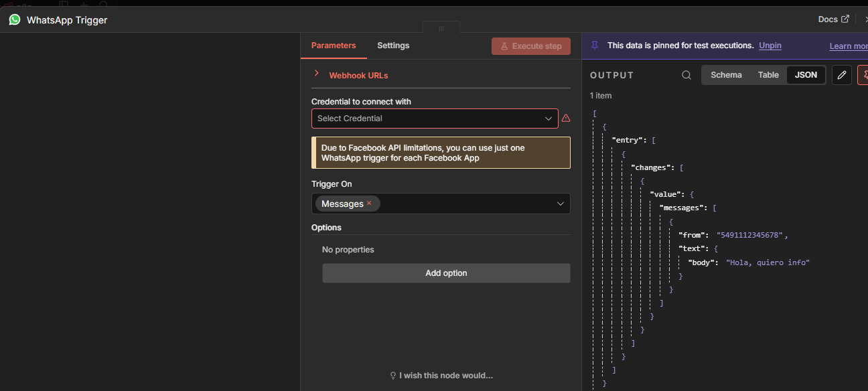Open the Docs external link
Screen dimensions: 868x391
click(x=833, y=19)
